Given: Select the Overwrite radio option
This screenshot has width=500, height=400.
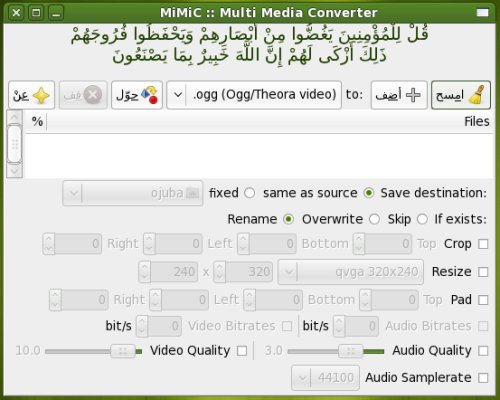Looking at the screenshot, I should 374,219.
